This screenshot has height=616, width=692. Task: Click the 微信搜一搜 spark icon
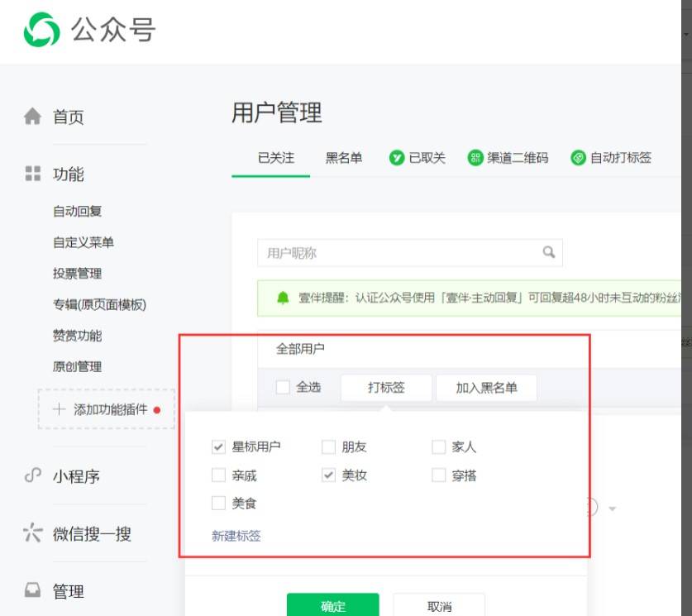(x=33, y=532)
